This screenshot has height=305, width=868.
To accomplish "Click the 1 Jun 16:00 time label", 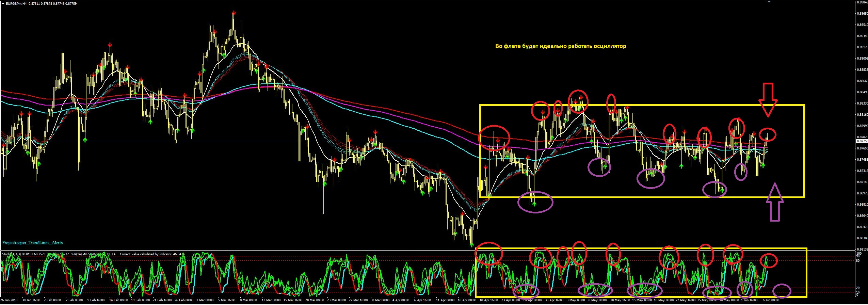I will [x=750, y=300].
